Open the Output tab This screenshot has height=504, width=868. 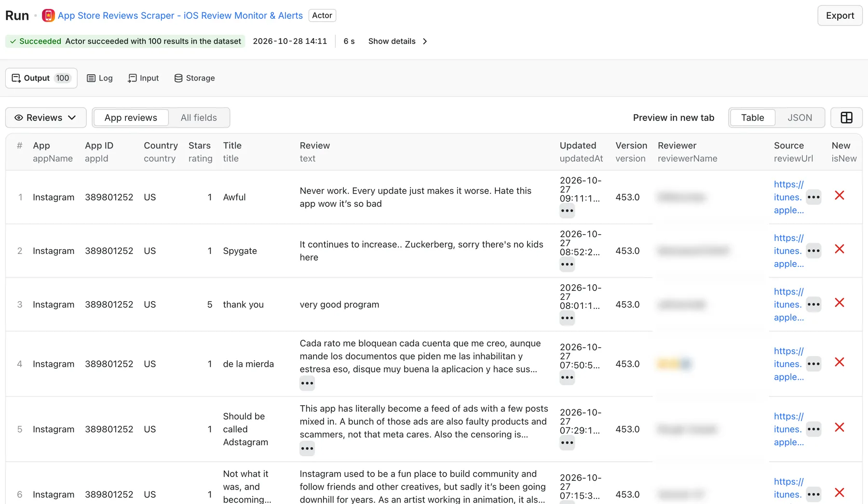click(41, 78)
